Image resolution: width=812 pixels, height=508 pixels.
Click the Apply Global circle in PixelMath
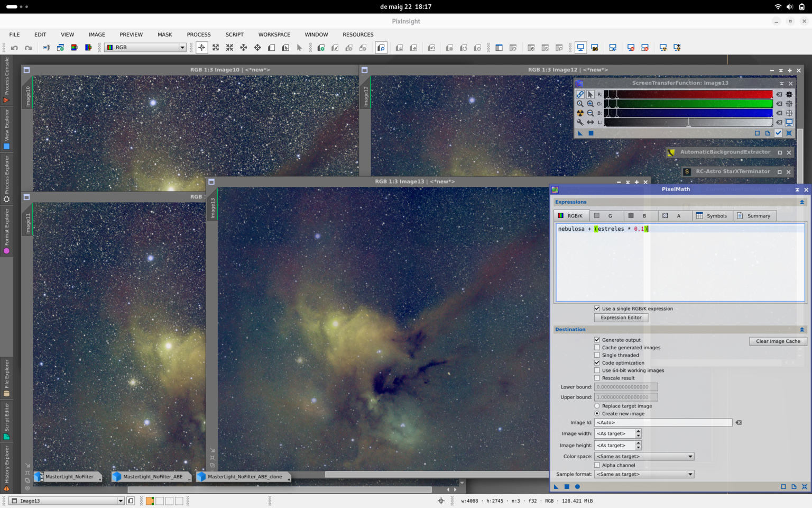[577, 486]
